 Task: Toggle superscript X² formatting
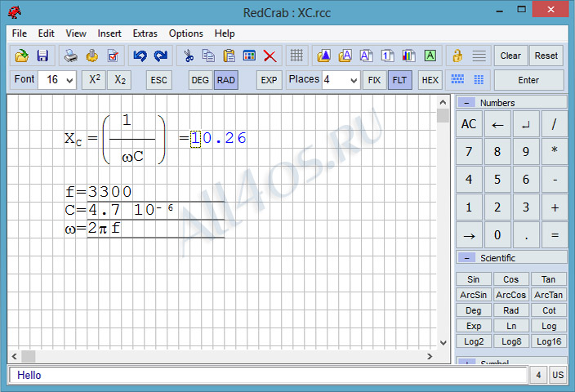pyautogui.click(x=94, y=79)
